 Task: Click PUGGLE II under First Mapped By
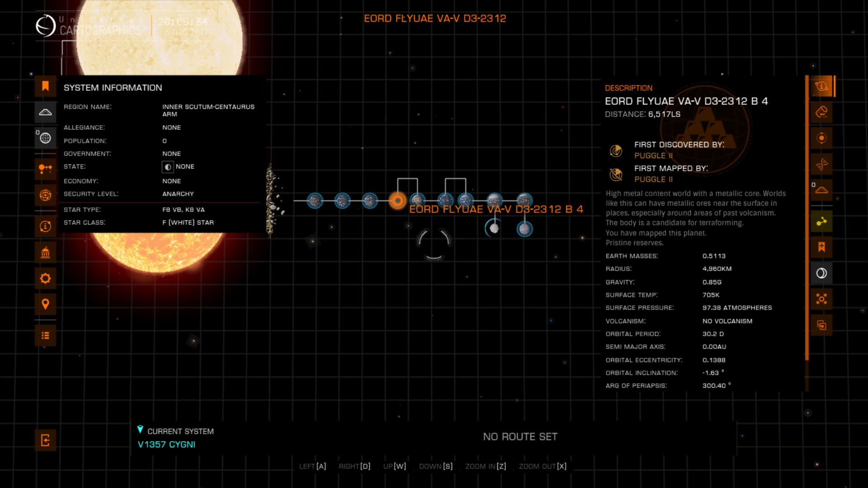pyautogui.click(x=653, y=179)
